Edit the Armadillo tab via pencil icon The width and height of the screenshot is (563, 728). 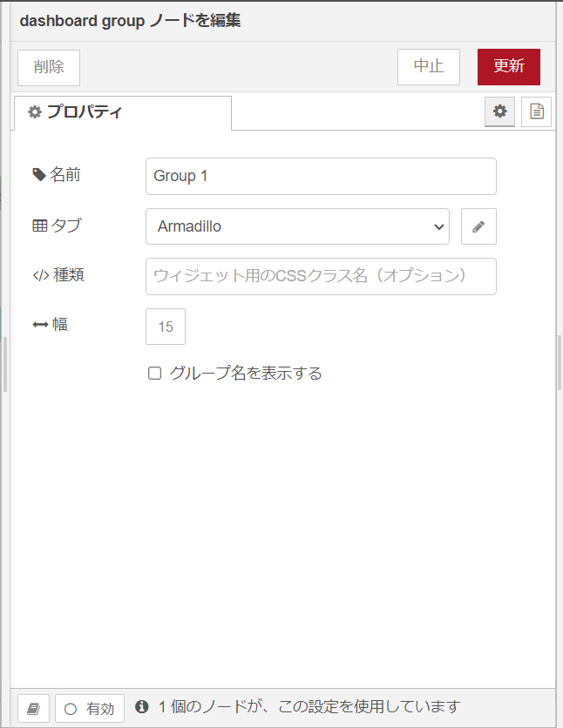(x=478, y=226)
